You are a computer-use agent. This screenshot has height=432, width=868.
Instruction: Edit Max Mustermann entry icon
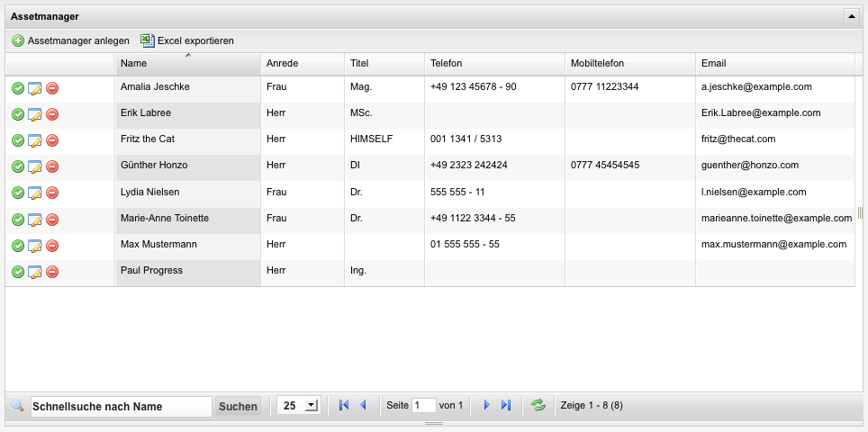coord(35,245)
